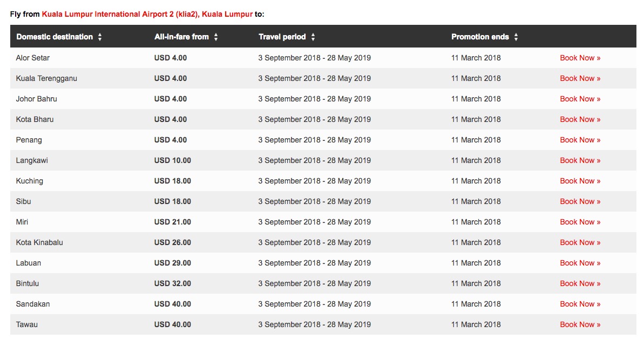Click the USD 40.00 fare for Tawau
Screen dimensions: 644x339
[x=173, y=324]
